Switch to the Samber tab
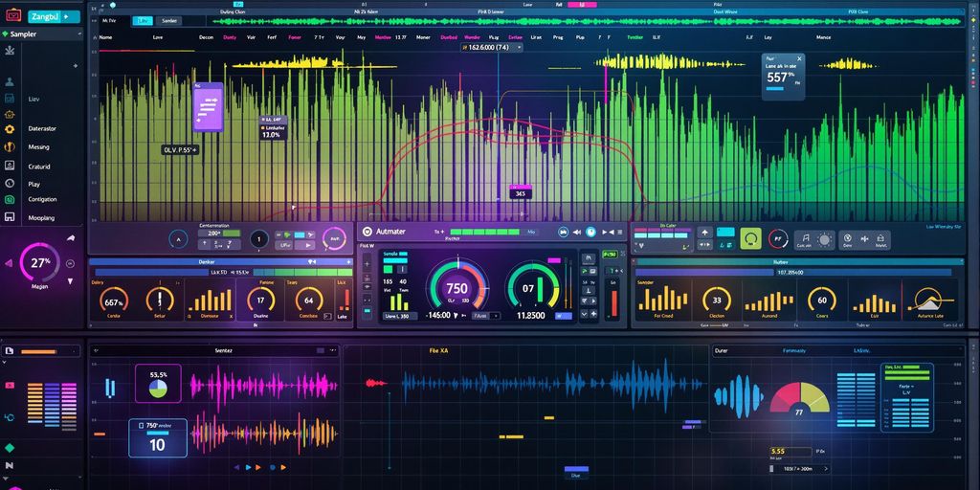 168,21
